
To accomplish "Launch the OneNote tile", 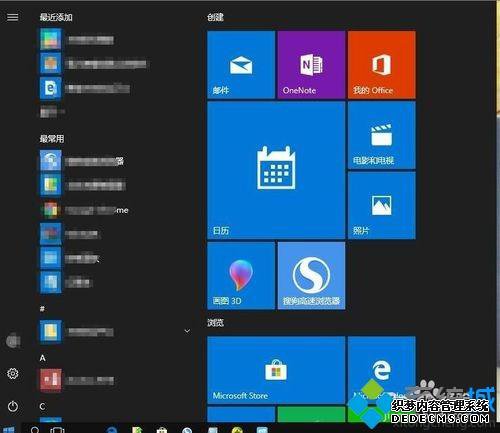I will tap(311, 65).
